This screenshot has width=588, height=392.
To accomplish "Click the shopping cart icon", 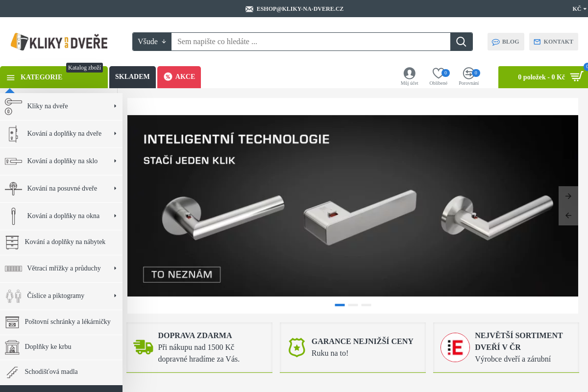I will coord(577,76).
